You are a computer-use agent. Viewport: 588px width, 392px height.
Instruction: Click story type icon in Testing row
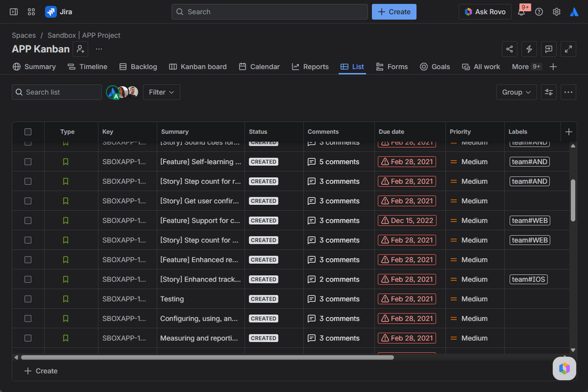[x=65, y=299]
